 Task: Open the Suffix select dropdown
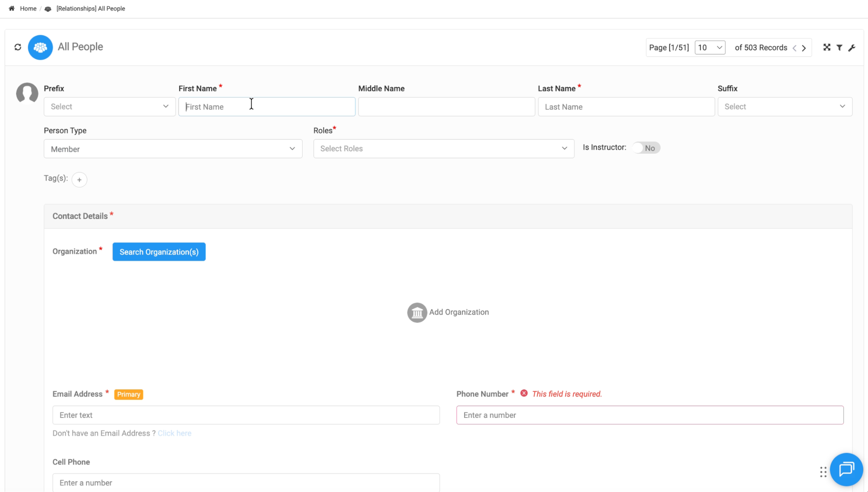point(785,106)
